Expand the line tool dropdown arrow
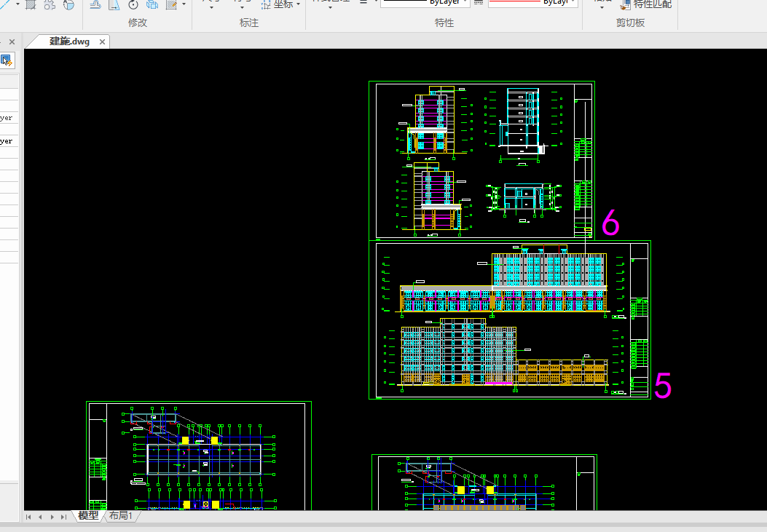This screenshot has height=532, width=767. pos(17,4)
